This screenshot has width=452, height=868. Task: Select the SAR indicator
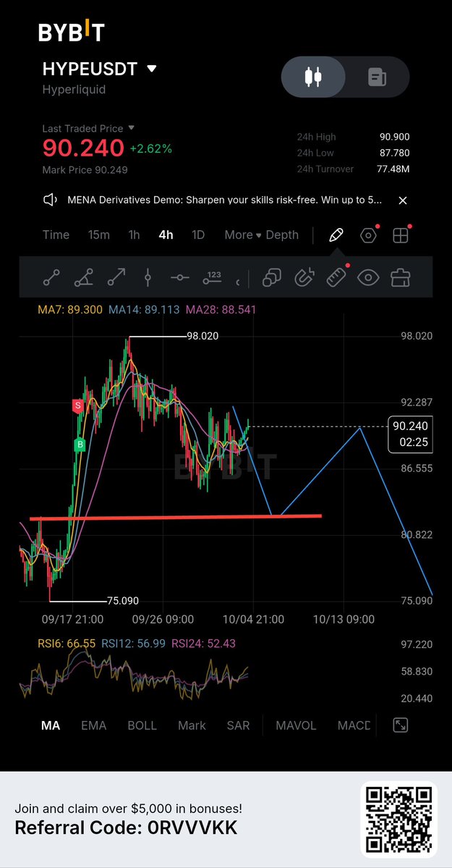tap(239, 725)
